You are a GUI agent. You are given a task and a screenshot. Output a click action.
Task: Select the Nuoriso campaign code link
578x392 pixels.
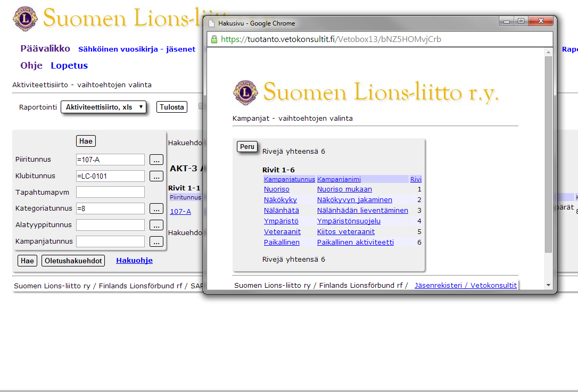point(276,189)
